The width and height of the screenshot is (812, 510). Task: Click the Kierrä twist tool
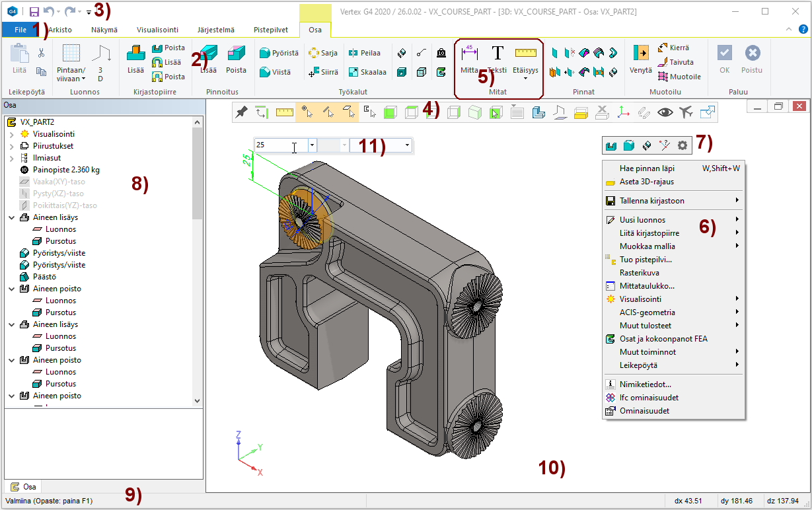point(674,48)
